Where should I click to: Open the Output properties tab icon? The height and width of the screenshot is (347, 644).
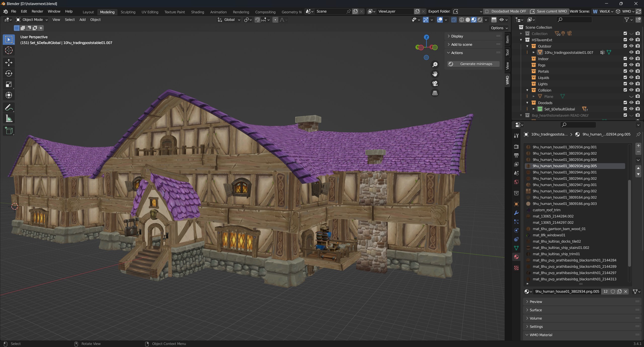(x=516, y=155)
